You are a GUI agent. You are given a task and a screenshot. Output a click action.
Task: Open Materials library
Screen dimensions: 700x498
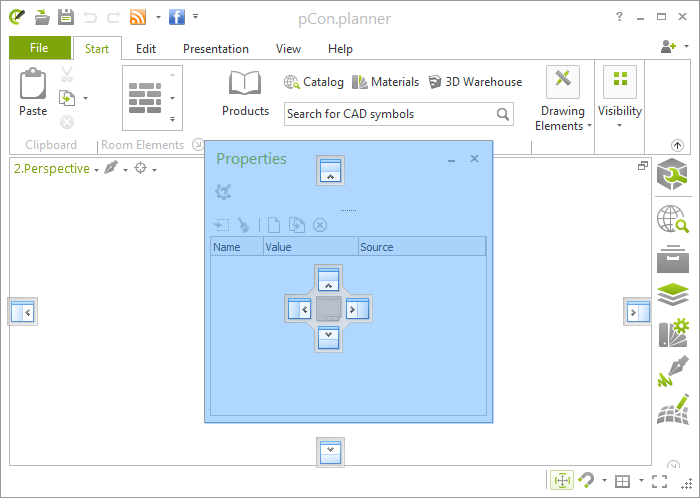tap(385, 82)
